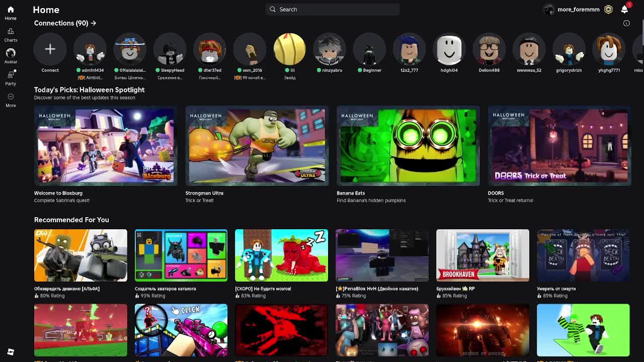The height and width of the screenshot is (362, 644).
Task: Click the "Today's Picks: Halloween Spotlight" heading
Action: click(90, 89)
